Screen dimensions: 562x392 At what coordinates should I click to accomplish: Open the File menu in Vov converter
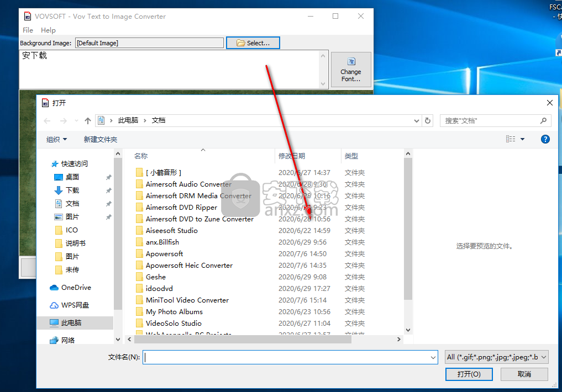coord(28,30)
